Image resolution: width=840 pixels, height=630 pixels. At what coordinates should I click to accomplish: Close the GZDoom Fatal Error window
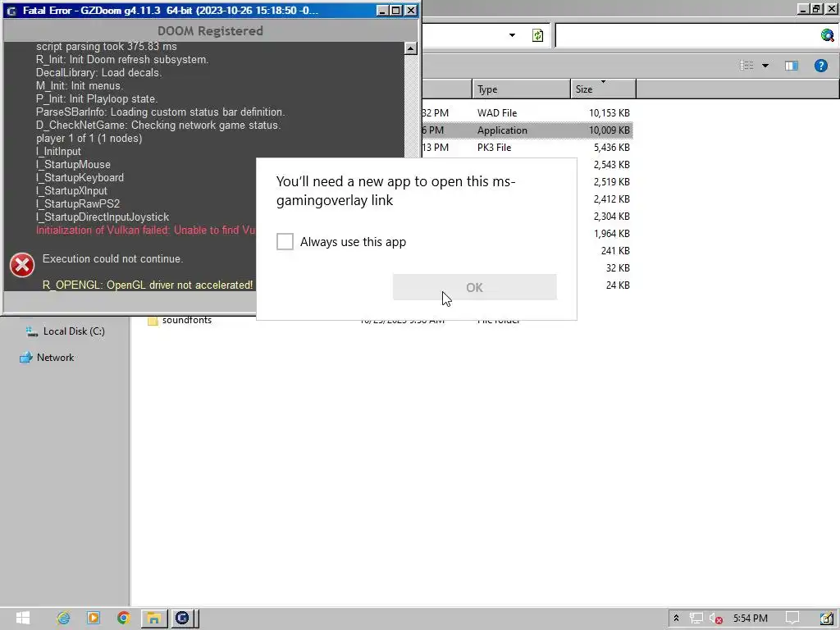point(410,10)
